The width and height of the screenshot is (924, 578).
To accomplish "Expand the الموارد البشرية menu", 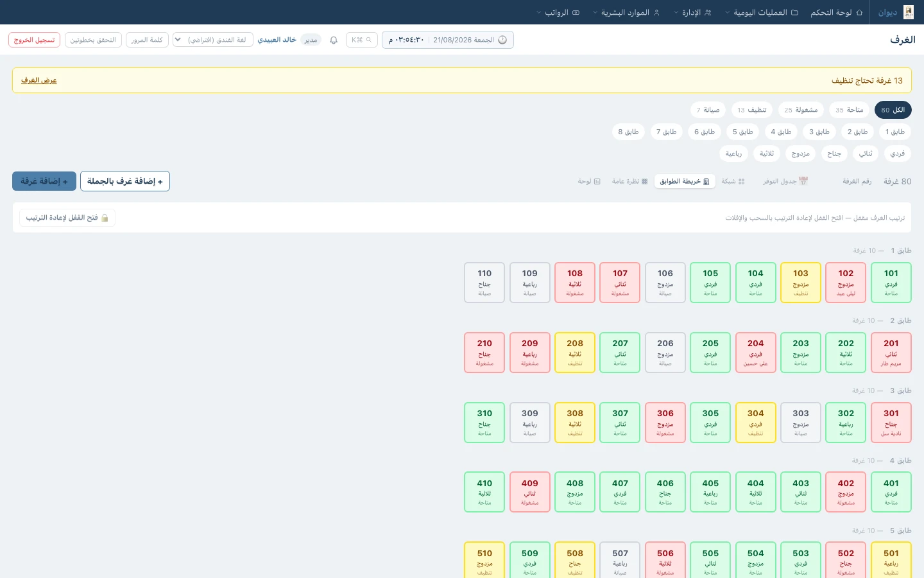I will click(x=626, y=12).
